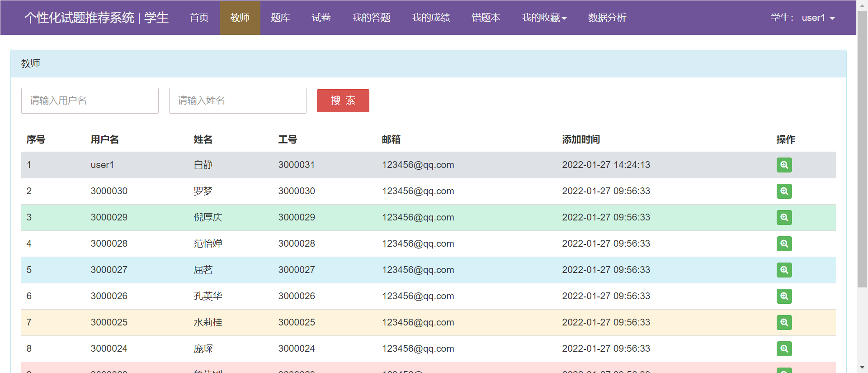Focus the 请输入姓名 input field
Viewport: 868px width, 373px height.
(x=238, y=100)
